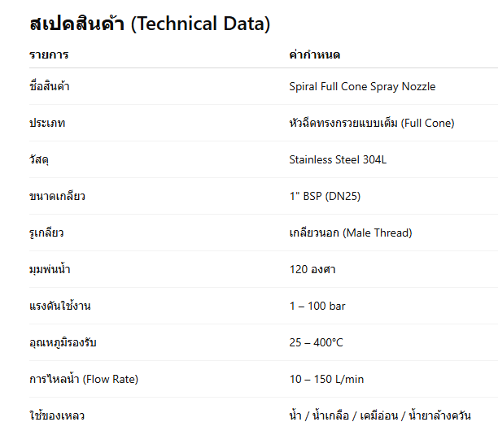
Task: Click the "เกลียวนอก (Male Thread)" value
Action: click(x=350, y=233)
